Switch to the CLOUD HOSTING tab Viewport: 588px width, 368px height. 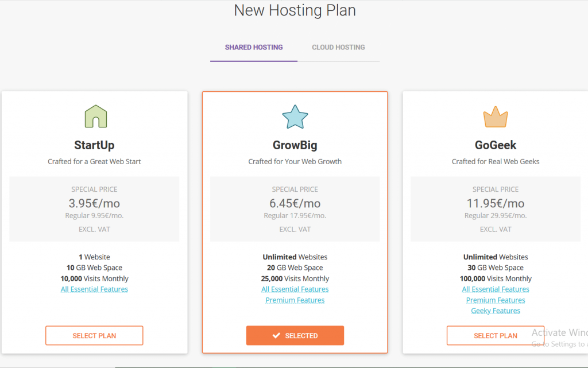coord(338,47)
